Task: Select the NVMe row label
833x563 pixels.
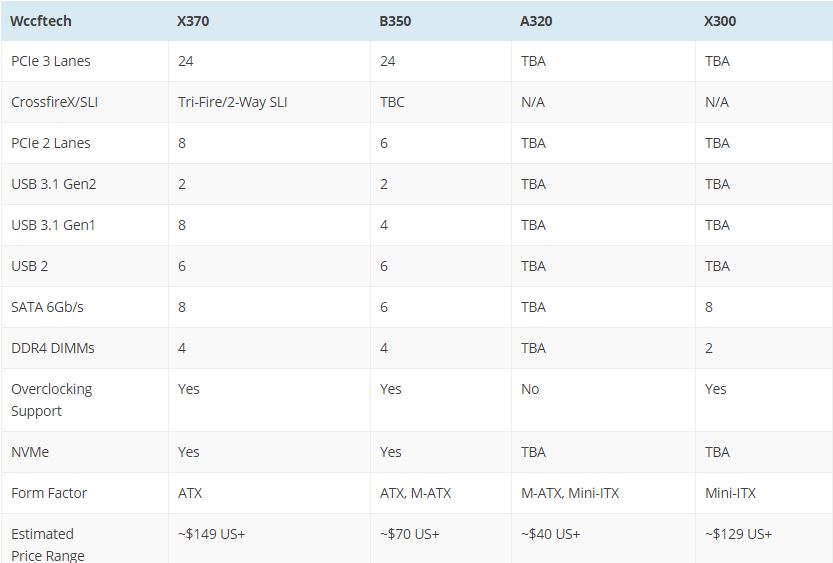Action: coord(30,452)
